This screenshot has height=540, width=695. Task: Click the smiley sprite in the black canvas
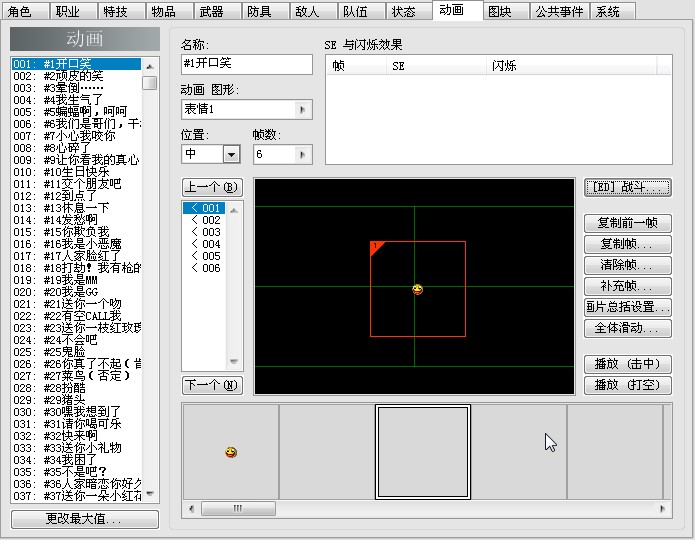tap(418, 290)
